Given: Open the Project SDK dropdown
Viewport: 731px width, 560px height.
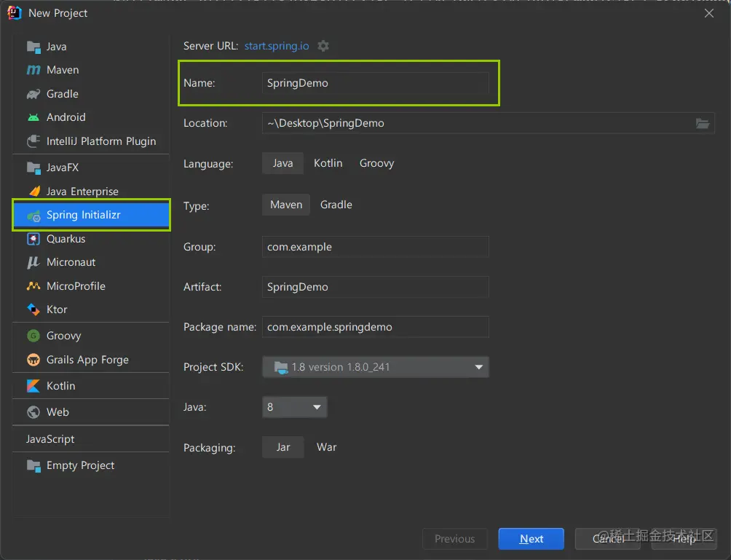Looking at the screenshot, I should 376,367.
